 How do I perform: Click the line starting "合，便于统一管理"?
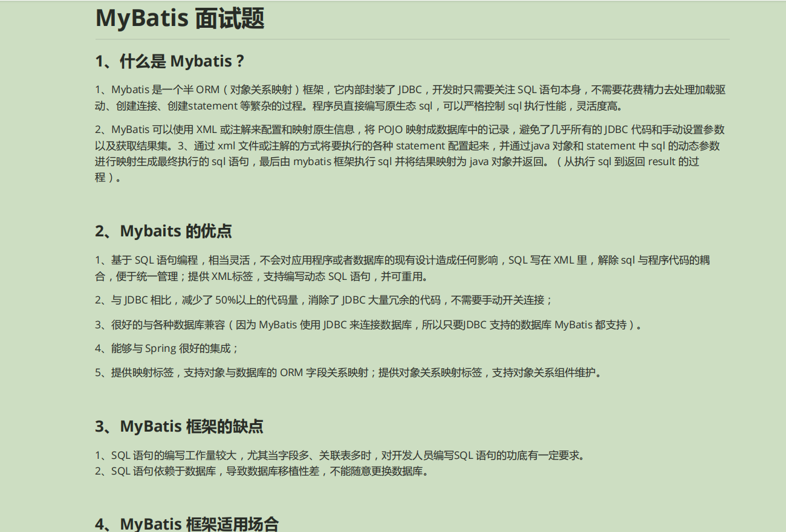[264, 277]
